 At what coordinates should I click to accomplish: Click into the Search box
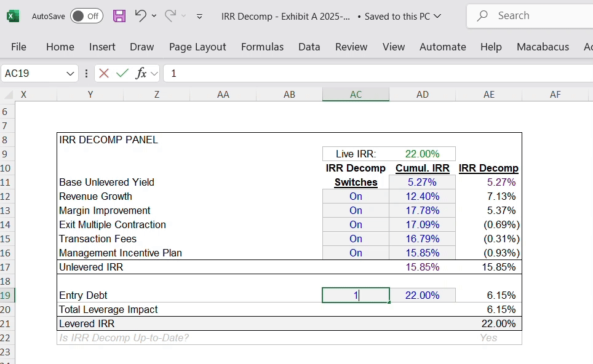tap(529, 16)
